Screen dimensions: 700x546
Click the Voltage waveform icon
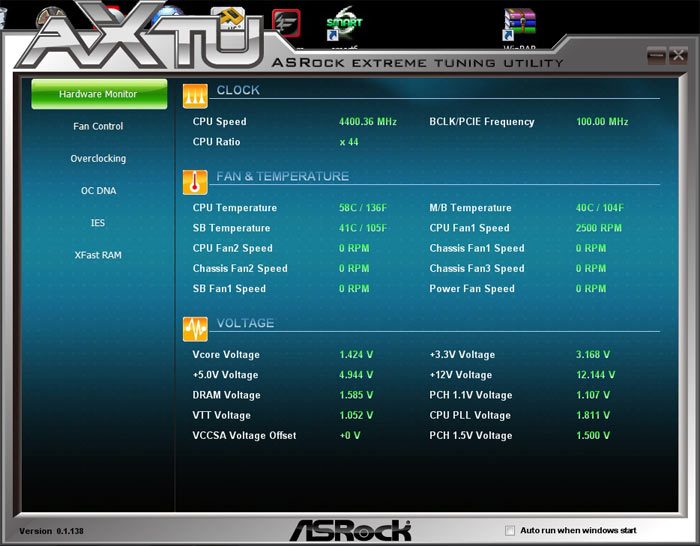195,328
